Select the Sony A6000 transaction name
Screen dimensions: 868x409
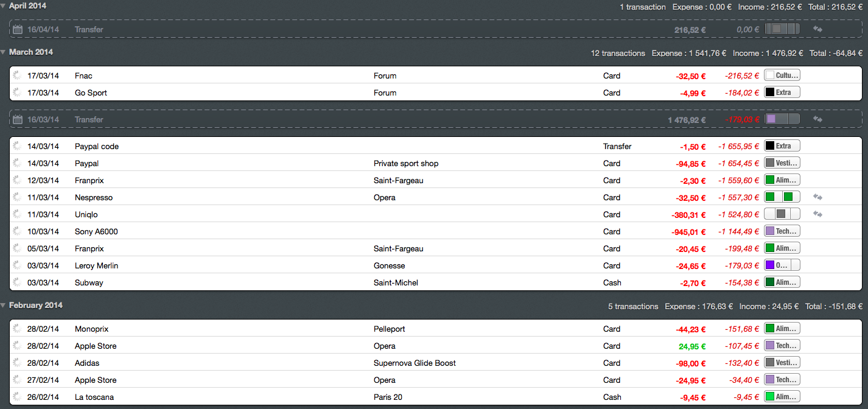click(96, 231)
